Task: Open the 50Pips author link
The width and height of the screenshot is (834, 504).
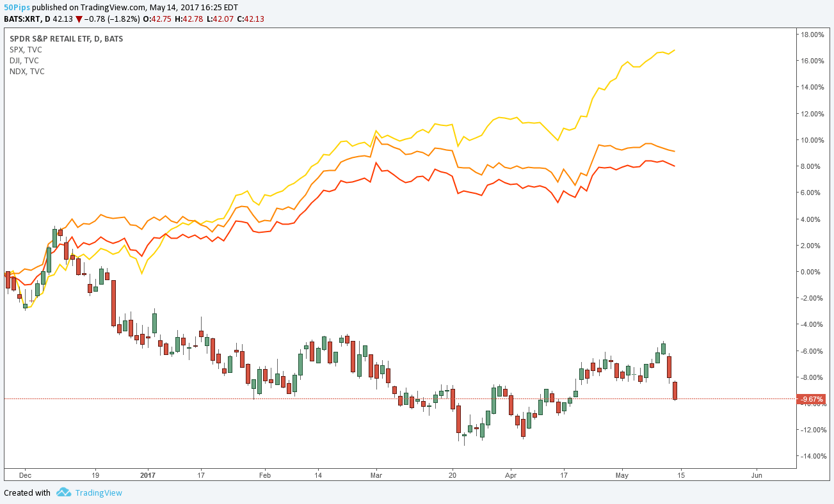Action: pyautogui.click(x=16, y=7)
